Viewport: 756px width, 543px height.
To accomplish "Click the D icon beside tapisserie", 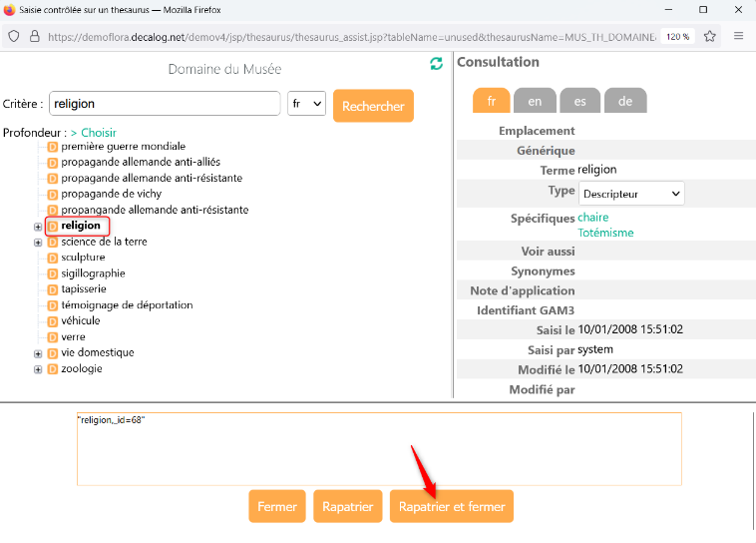I will tap(53, 289).
